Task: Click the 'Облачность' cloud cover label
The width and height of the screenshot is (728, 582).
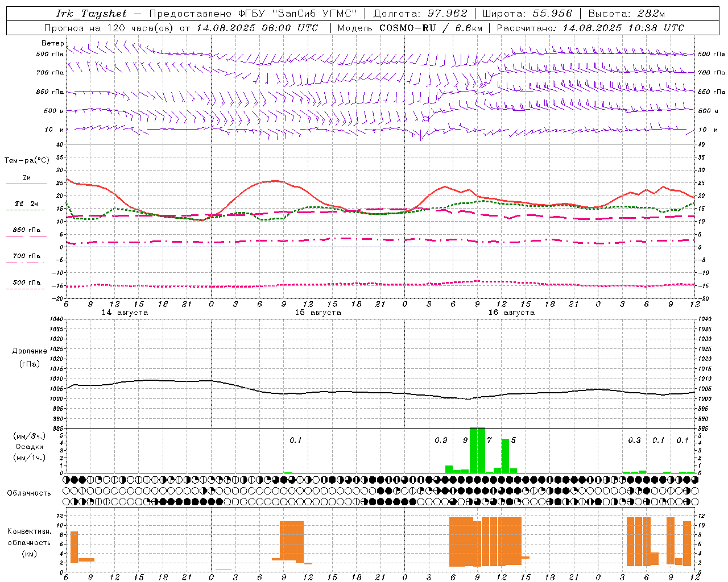Action: point(29,493)
